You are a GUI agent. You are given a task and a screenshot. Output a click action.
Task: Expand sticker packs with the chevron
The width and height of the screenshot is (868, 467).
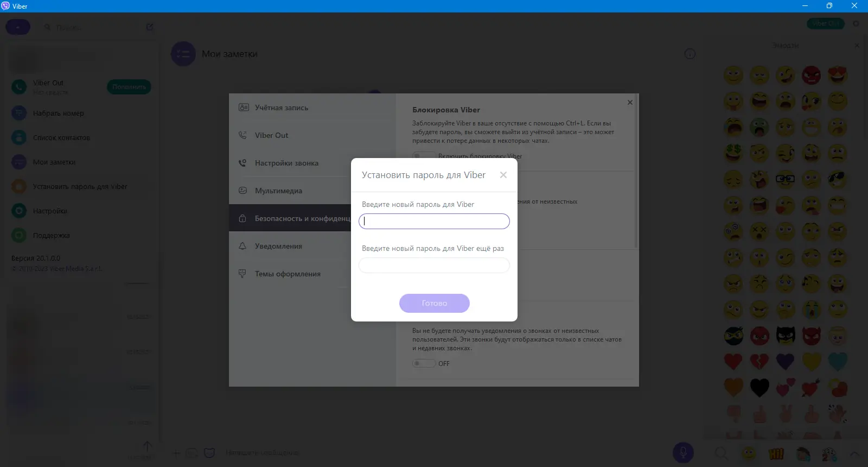click(x=854, y=453)
